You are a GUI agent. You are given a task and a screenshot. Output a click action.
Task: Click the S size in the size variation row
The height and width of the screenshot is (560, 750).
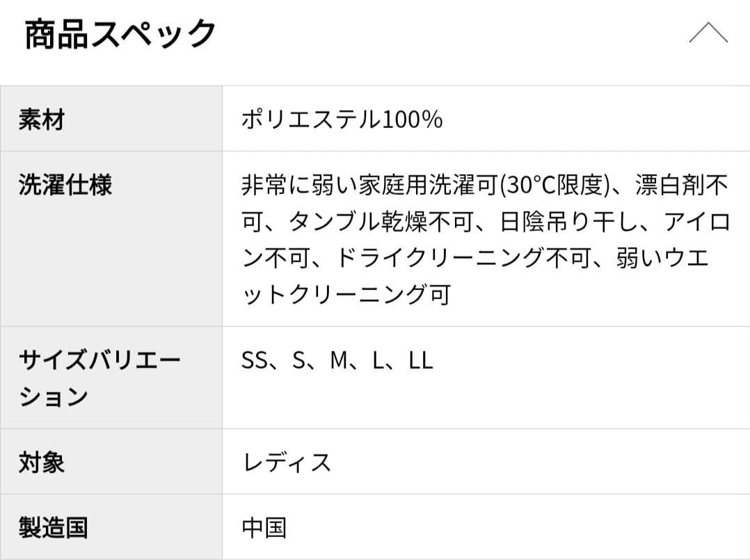click(299, 360)
